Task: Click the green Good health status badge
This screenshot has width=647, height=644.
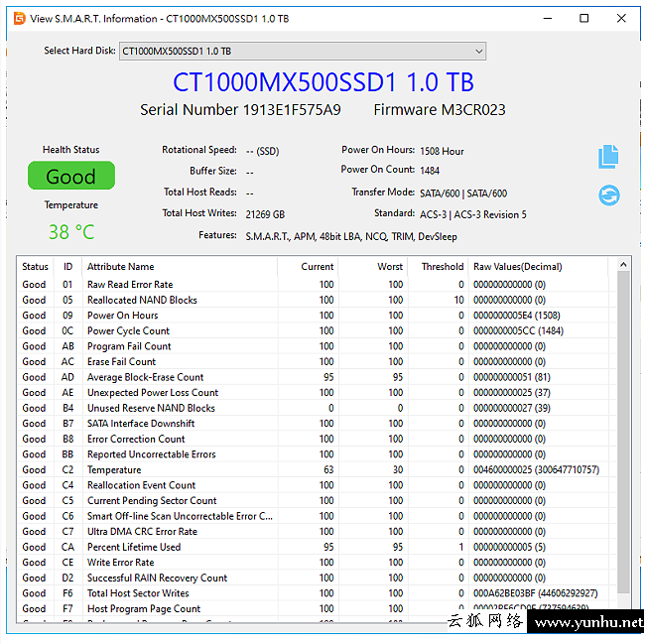Action: pyautogui.click(x=71, y=176)
